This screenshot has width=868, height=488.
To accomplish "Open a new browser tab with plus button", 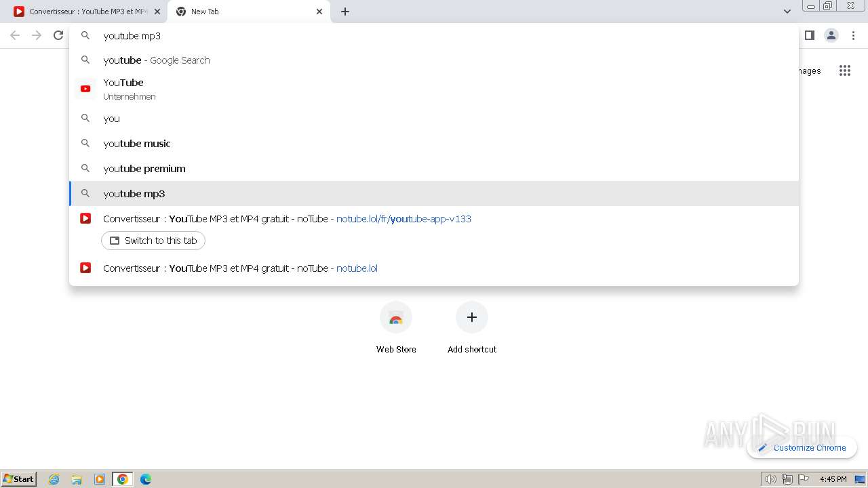I will (344, 12).
